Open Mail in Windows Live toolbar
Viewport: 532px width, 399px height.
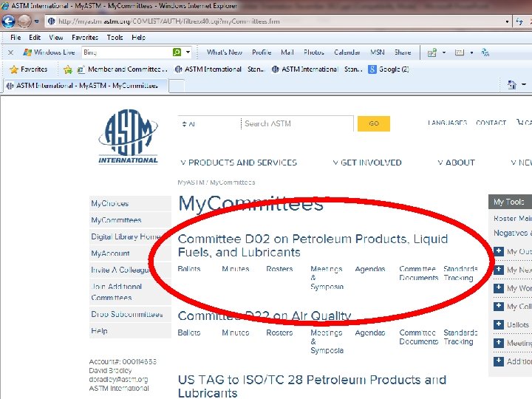tap(287, 52)
